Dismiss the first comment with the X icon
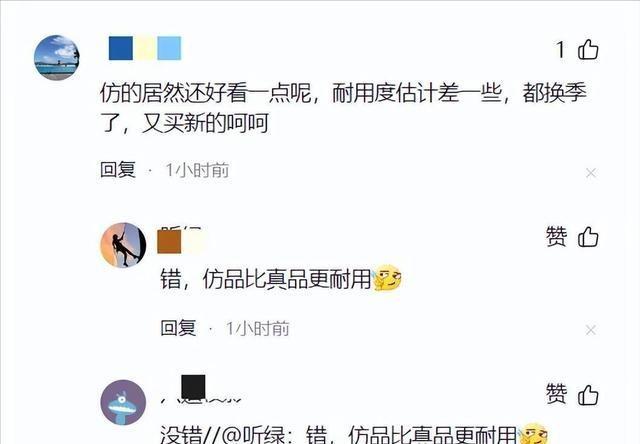The width and height of the screenshot is (640, 444). coord(591,173)
